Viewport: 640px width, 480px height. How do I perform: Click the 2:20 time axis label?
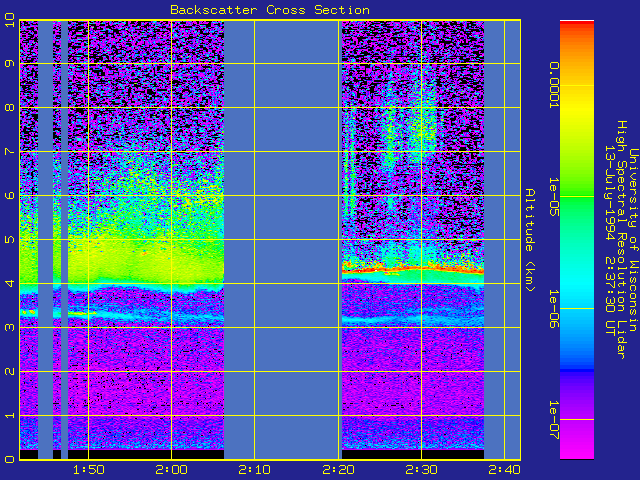point(338,470)
